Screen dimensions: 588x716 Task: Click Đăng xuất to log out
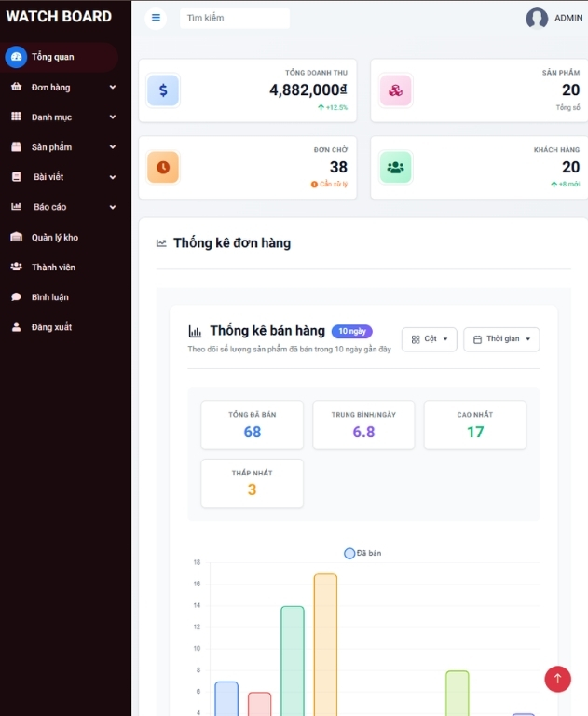(x=51, y=327)
